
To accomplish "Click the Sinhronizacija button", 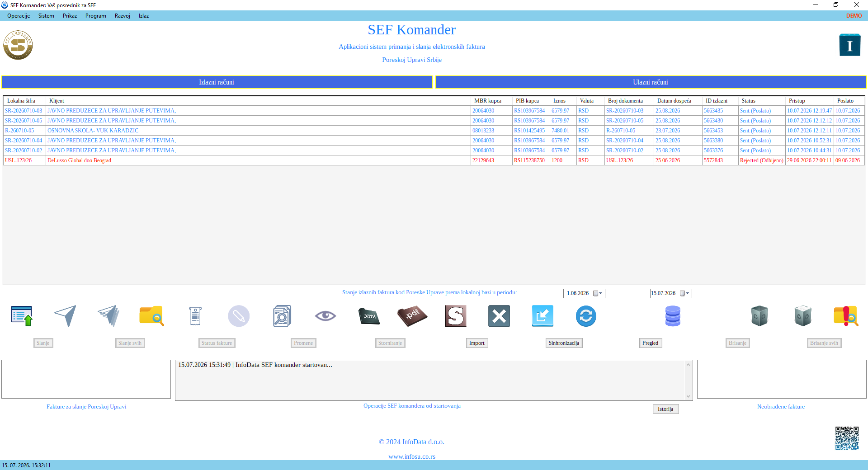I will [x=564, y=343].
